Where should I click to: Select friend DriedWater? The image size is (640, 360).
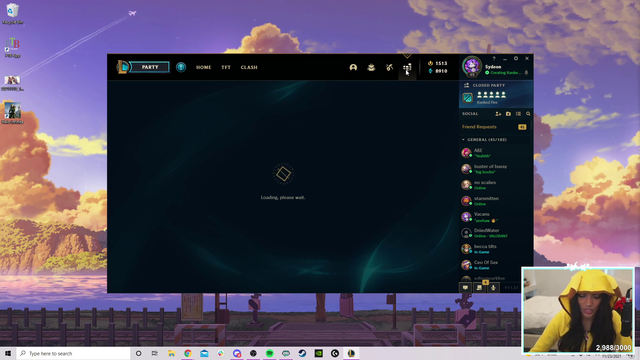click(495, 233)
